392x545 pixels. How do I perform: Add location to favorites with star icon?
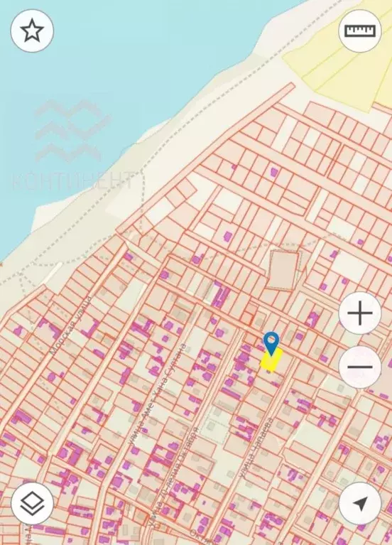[32, 31]
